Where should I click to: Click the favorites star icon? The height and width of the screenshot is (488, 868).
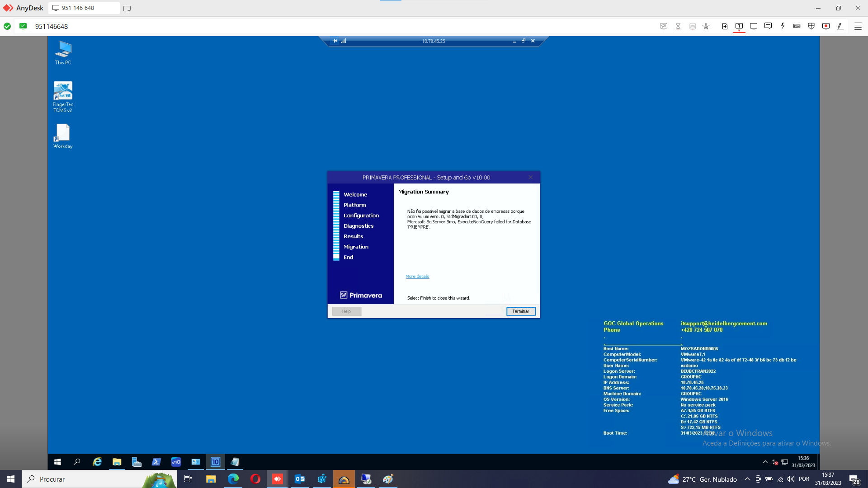tap(706, 26)
